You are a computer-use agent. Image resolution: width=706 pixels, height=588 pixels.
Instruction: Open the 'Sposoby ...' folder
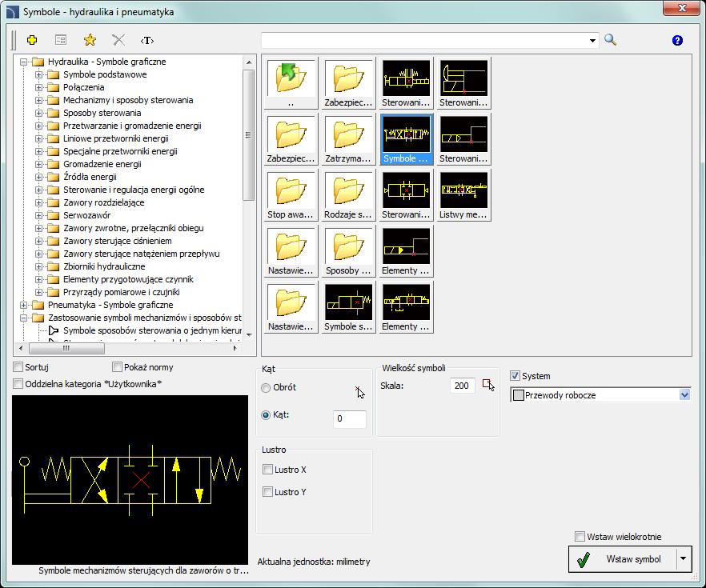pyautogui.click(x=348, y=251)
